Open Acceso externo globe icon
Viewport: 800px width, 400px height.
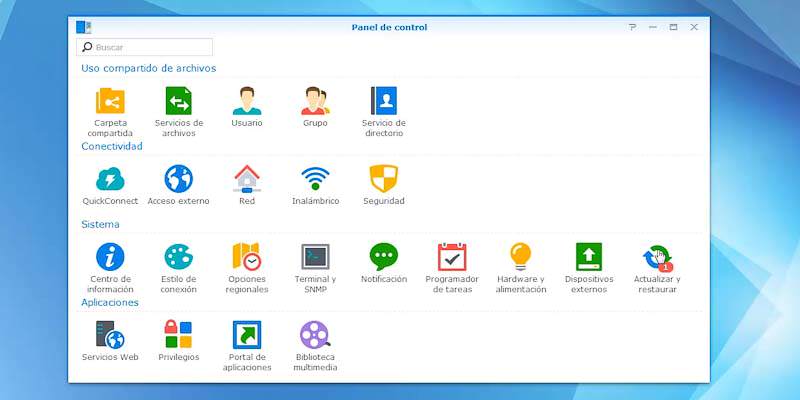pos(179,179)
